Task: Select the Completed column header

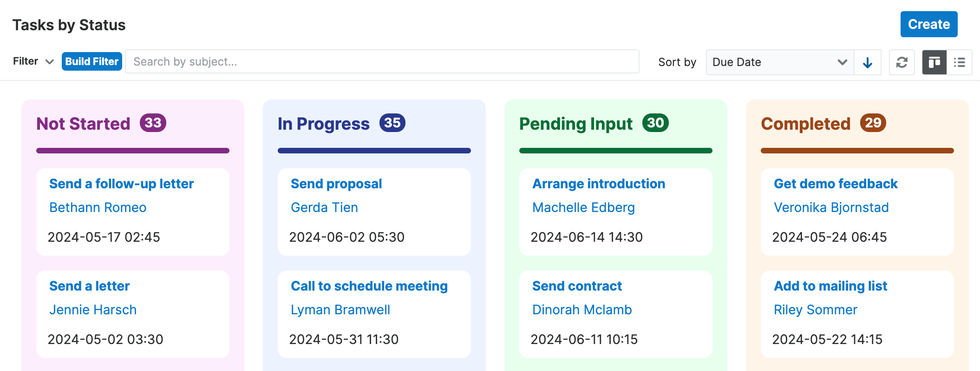Action: click(x=805, y=124)
